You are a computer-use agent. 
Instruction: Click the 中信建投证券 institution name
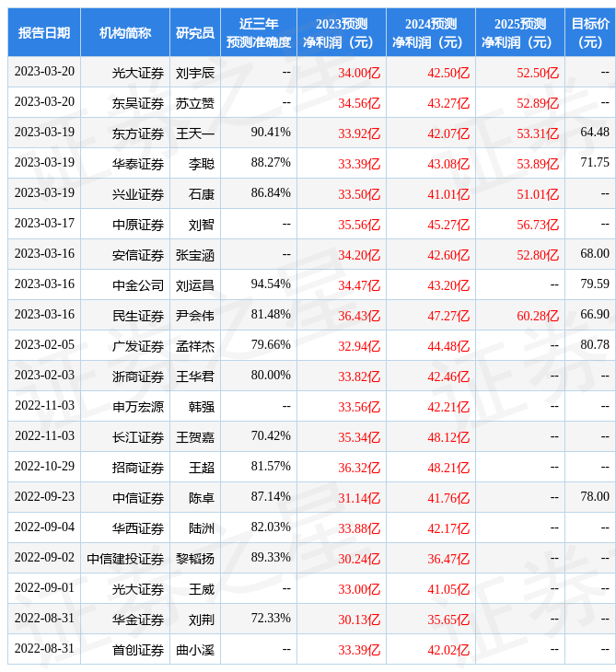(125, 558)
